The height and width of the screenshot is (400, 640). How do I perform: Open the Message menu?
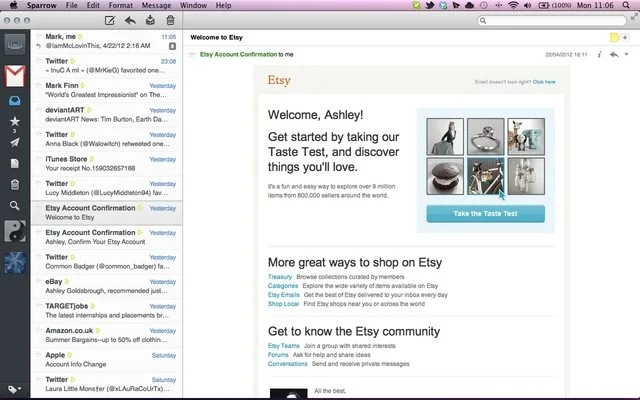click(x=156, y=5)
